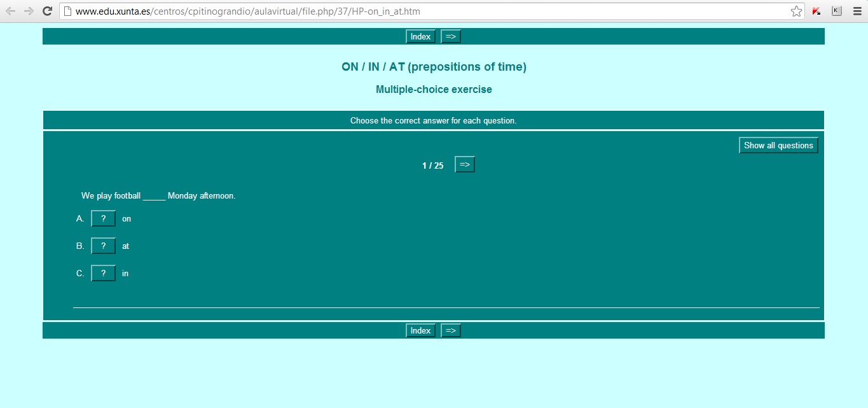Click the browser forward navigation arrow
The image size is (868, 408).
(x=28, y=10)
